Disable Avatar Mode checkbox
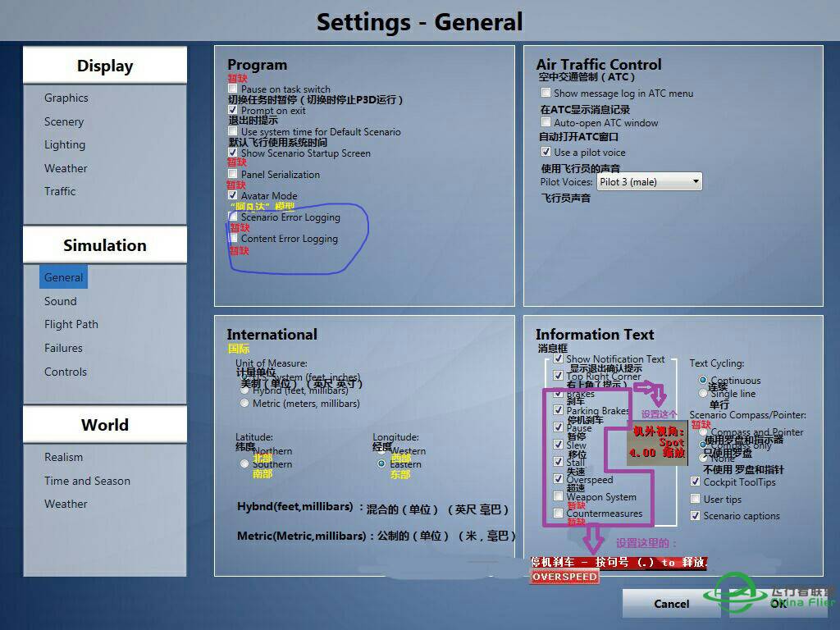 [x=233, y=196]
